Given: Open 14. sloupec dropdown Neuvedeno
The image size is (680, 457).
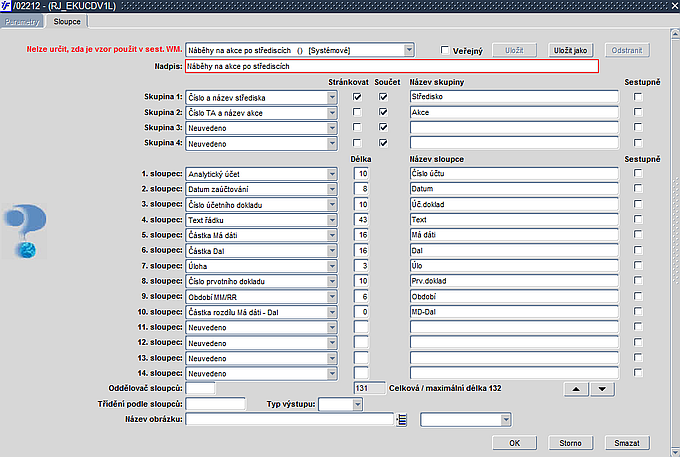Looking at the screenshot, I should click(x=332, y=373).
